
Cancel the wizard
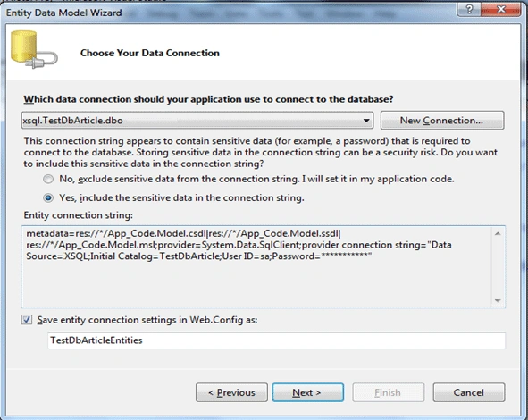[x=469, y=392]
